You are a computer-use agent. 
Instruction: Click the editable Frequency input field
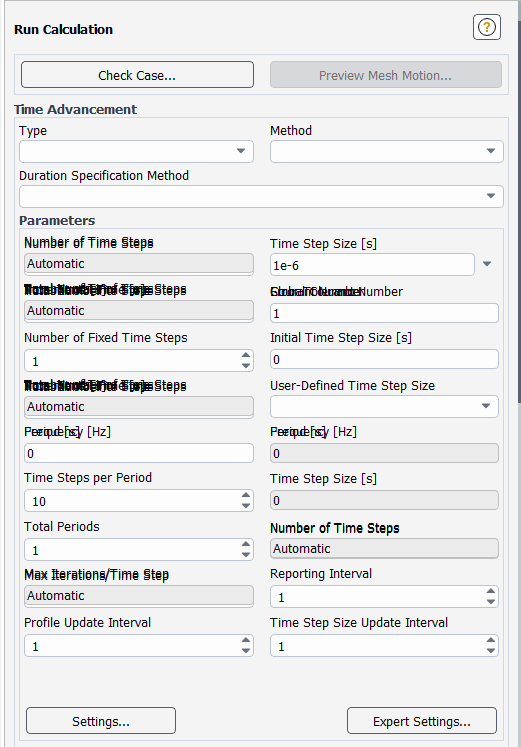point(139,453)
